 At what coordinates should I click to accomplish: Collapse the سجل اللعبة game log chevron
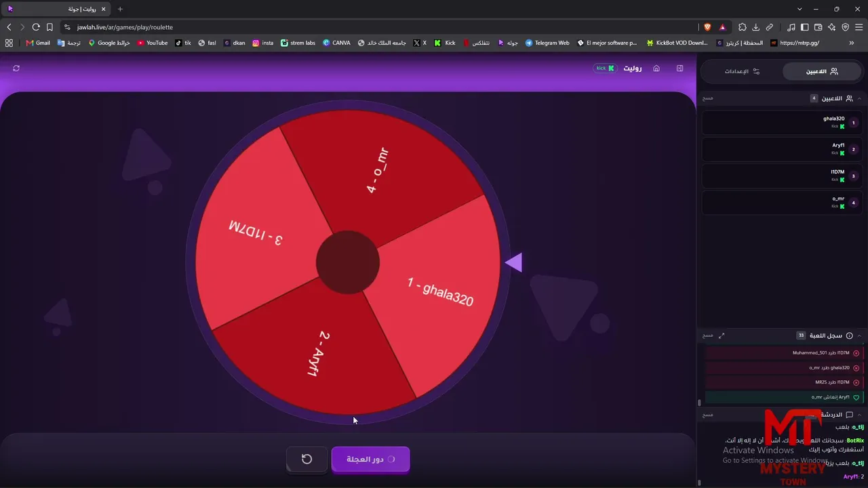[860, 335]
